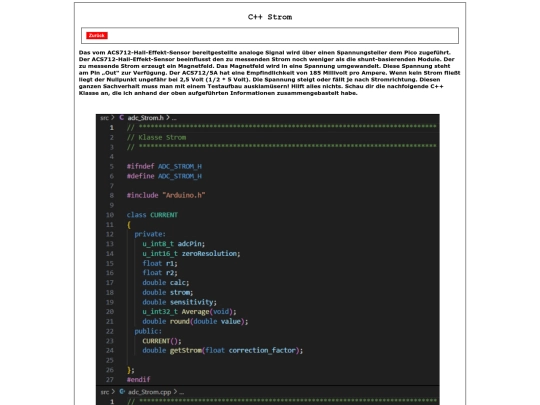Click the 'double calc;' line
The height and width of the screenshot is (405, 540).
tap(166, 283)
